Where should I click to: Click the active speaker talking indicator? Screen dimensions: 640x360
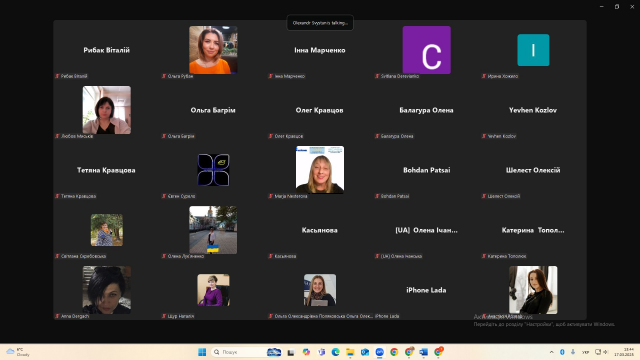click(x=320, y=23)
